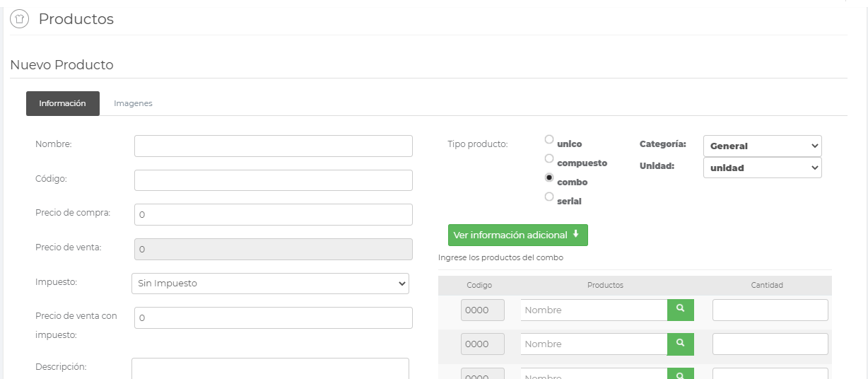This screenshot has width=868, height=379.
Task: Click 'Ver información adicional' button
Action: [x=517, y=235]
